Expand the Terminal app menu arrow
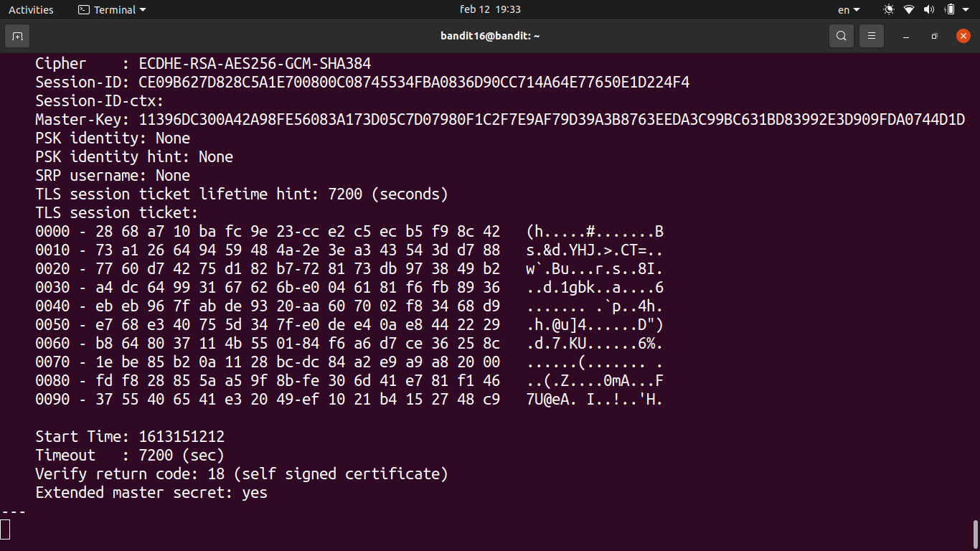 (143, 10)
